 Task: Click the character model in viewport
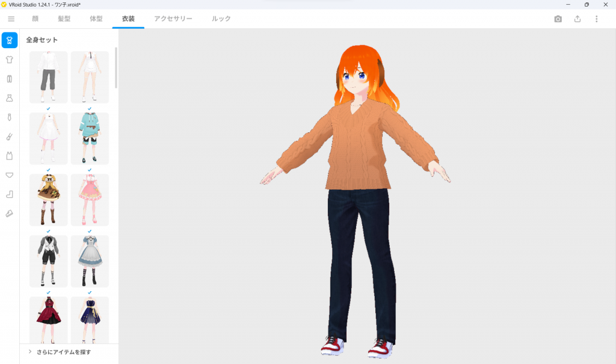point(356,200)
